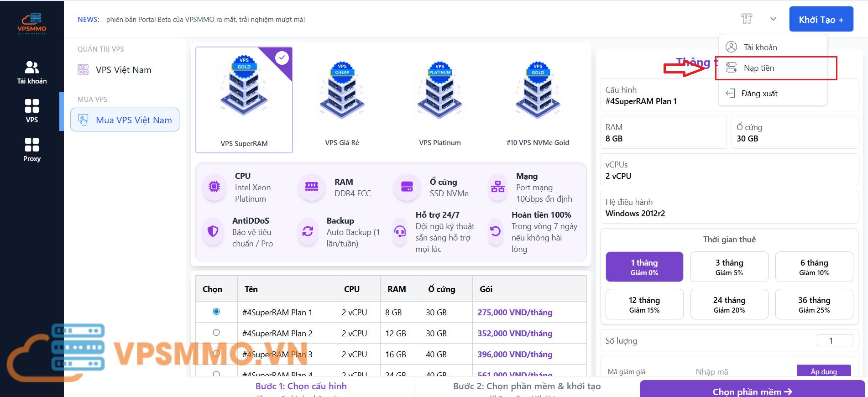Click the cart icon in the header
Viewport: 868px width, 397px height.
click(747, 19)
